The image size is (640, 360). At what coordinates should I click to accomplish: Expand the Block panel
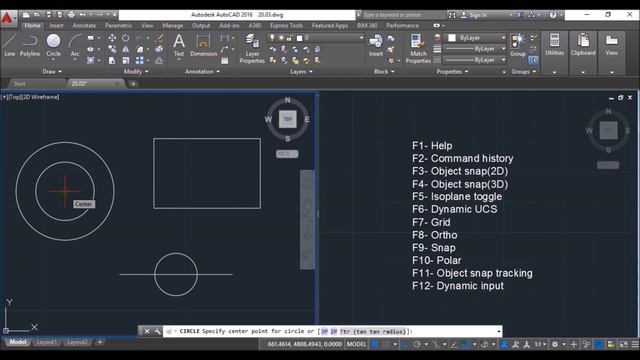[384, 71]
